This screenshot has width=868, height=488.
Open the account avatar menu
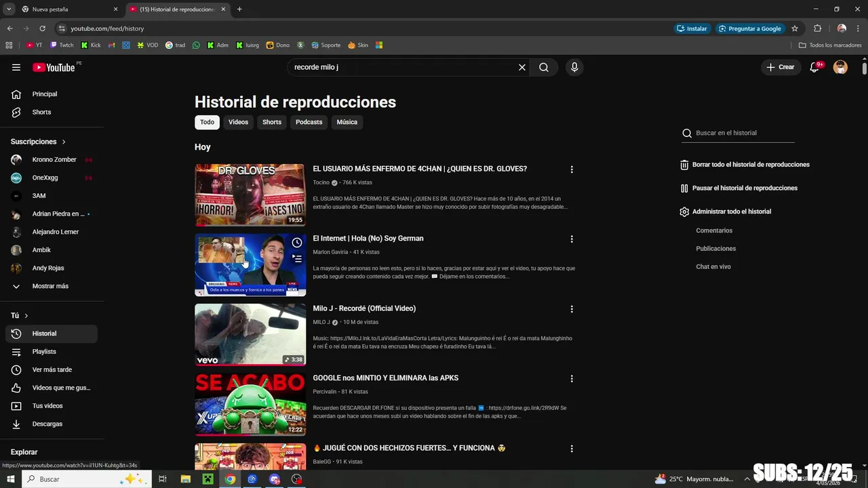pyautogui.click(x=840, y=67)
